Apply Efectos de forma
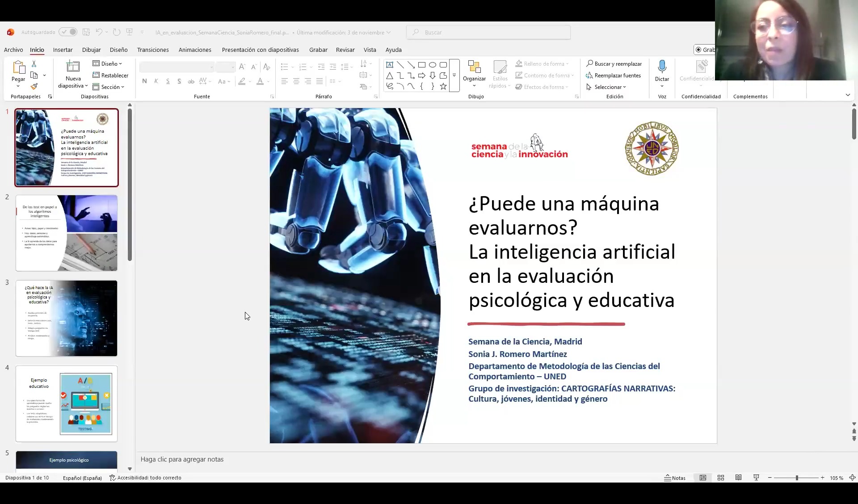The height and width of the screenshot is (504, 858). pos(543,87)
